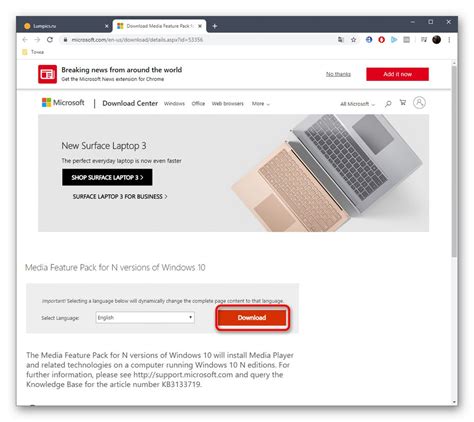Image resolution: width=474 pixels, height=422 pixels.
Task: Open the shopping cart icon
Action: pyautogui.click(x=403, y=103)
